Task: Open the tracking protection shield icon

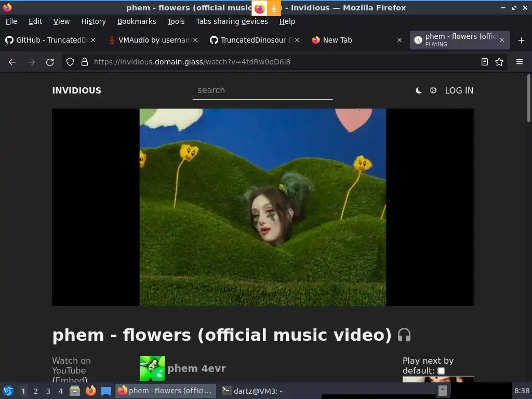Action: (x=70, y=62)
